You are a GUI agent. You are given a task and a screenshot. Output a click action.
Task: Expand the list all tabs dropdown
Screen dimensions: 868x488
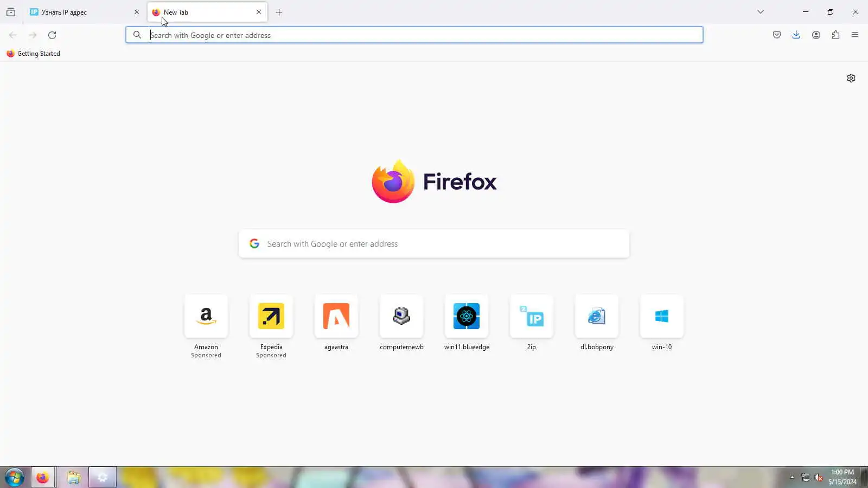pos(761,12)
